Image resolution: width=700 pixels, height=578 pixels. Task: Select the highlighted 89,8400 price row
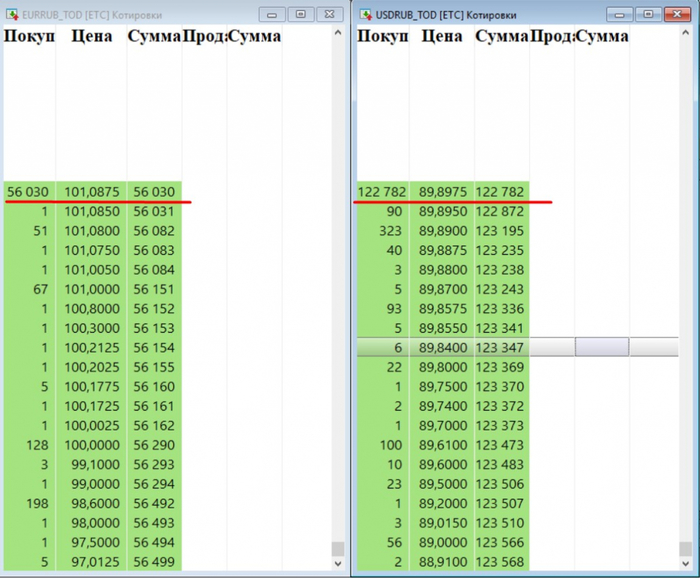[441, 346]
